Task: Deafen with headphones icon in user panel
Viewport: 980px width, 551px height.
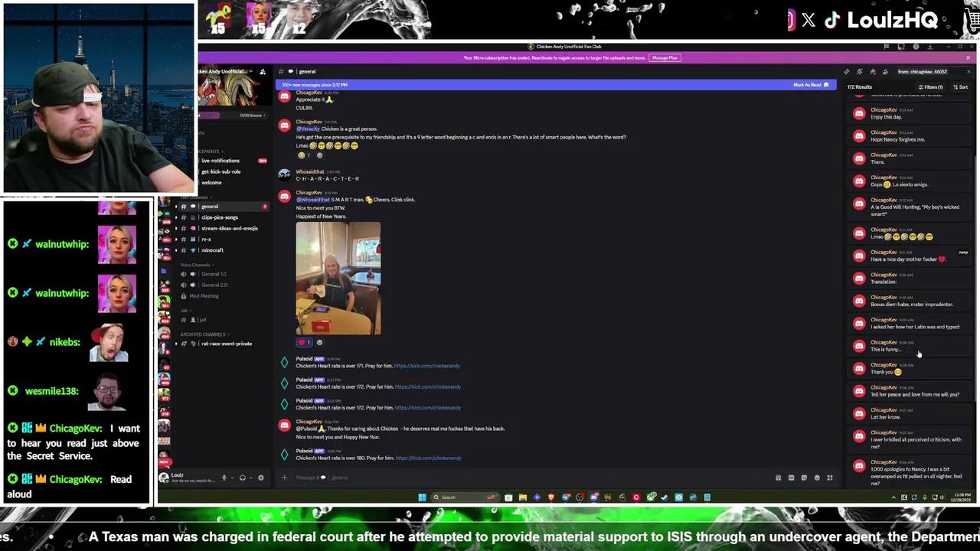Action: (243, 478)
